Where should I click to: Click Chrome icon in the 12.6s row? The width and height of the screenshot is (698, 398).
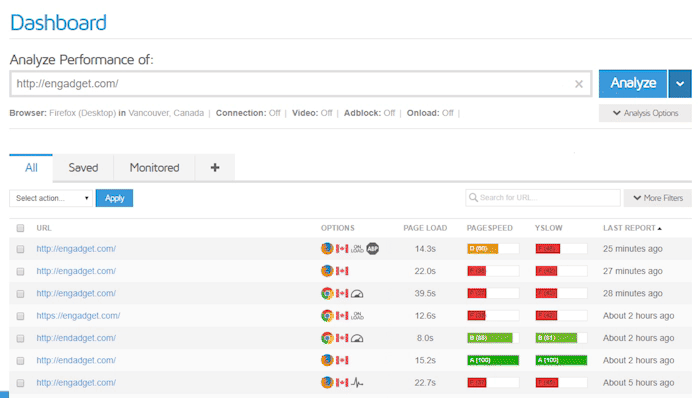[x=327, y=315]
